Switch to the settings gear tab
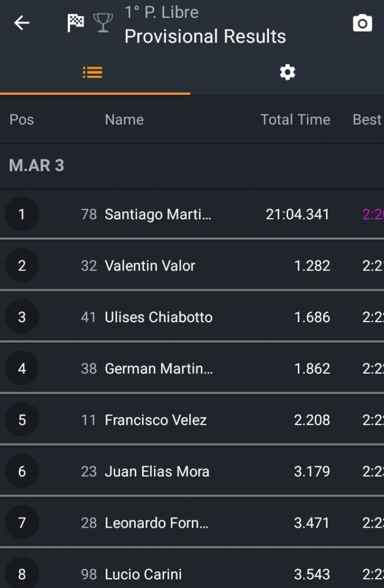The image size is (384, 588). (x=287, y=72)
